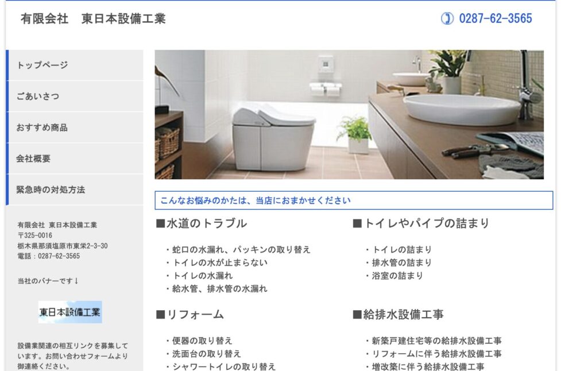Click the トイレやパイプの詰まり heading
The height and width of the screenshot is (371, 588).
(x=421, y=223)
